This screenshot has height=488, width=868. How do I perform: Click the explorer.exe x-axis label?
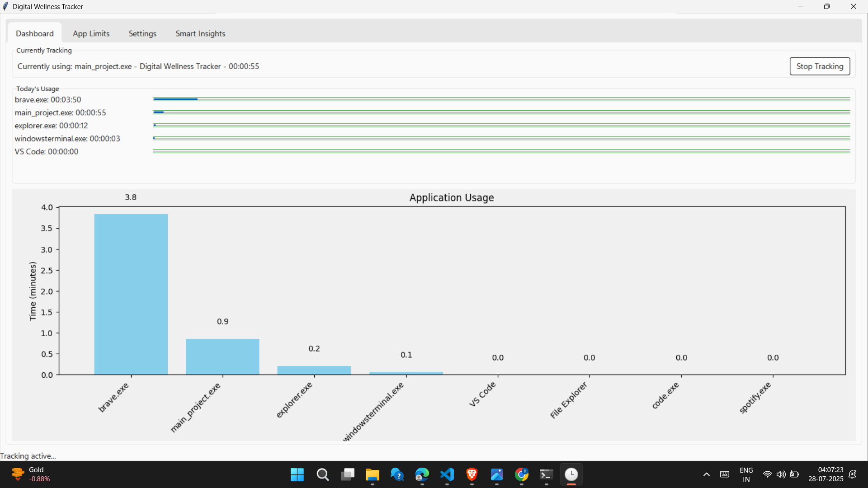294,400
